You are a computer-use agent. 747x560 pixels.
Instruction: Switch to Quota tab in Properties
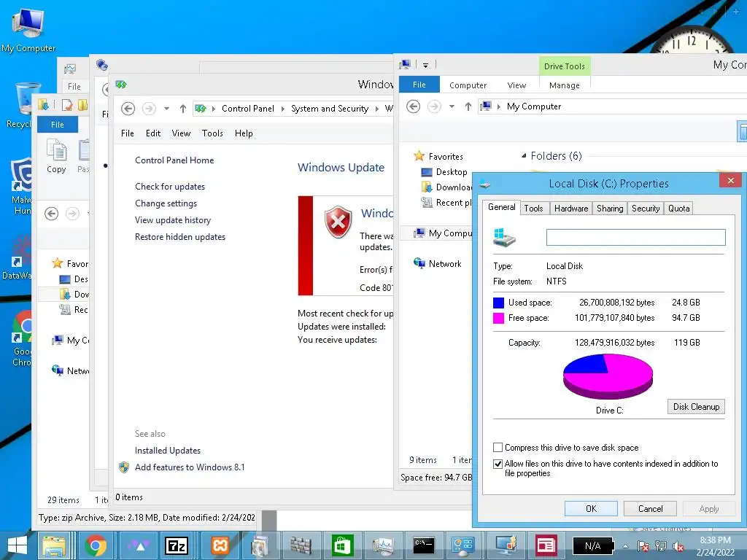(678, 208)
